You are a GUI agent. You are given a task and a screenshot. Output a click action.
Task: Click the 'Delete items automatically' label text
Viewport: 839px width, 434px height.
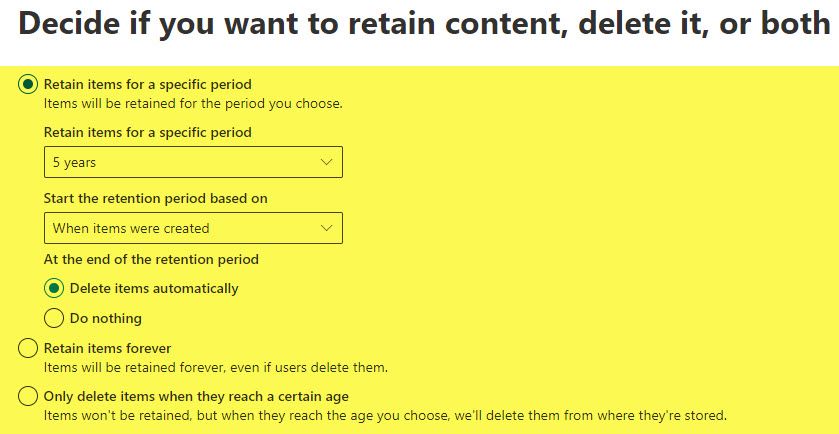[x=154, y=288]
